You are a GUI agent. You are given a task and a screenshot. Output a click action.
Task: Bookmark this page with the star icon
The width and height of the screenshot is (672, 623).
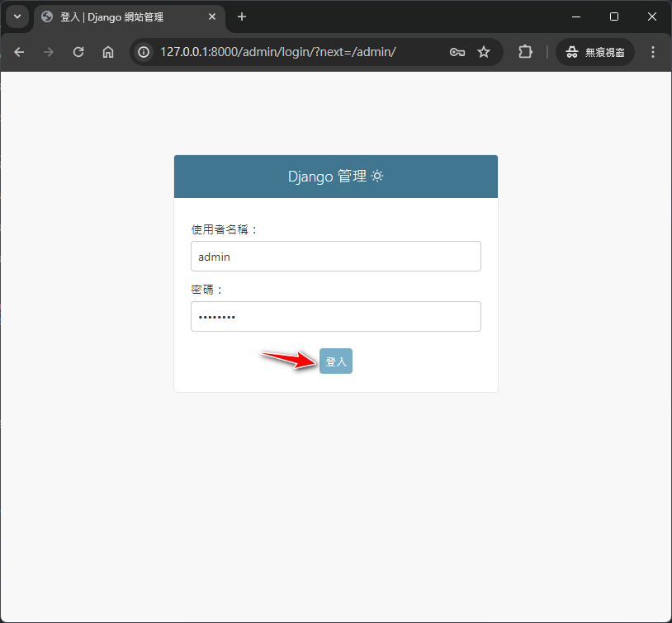coord(484,52)
